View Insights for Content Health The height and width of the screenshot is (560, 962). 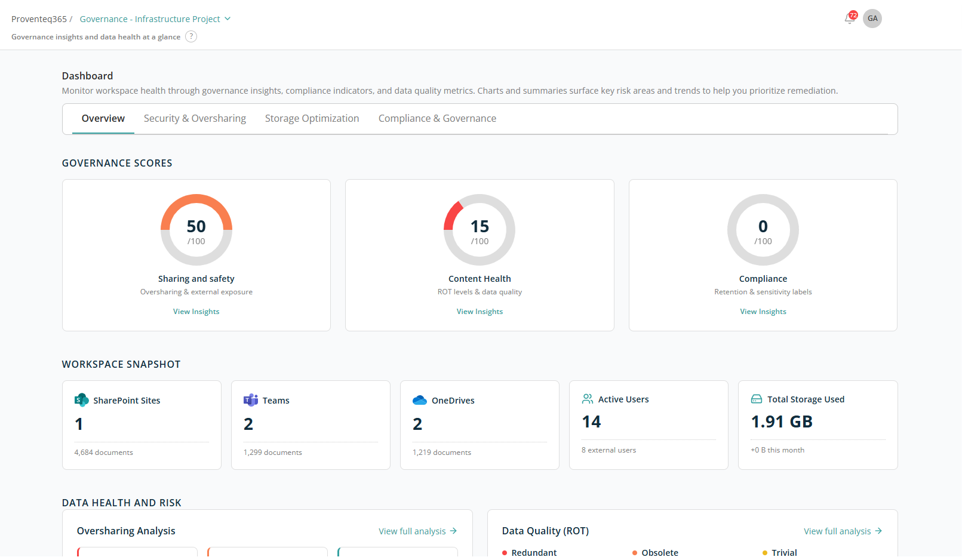[x=480, y=312]
